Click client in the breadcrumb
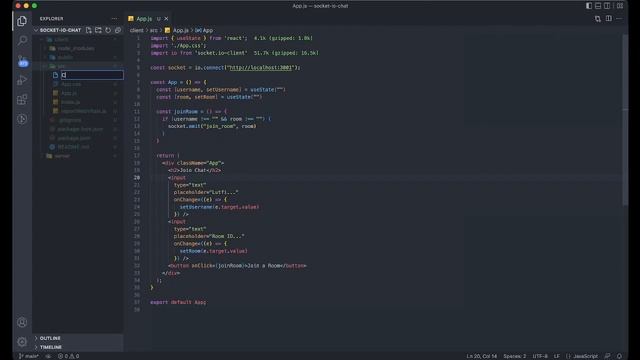The width and height of the screenshot is (640, 360). [x=137, y=30]
